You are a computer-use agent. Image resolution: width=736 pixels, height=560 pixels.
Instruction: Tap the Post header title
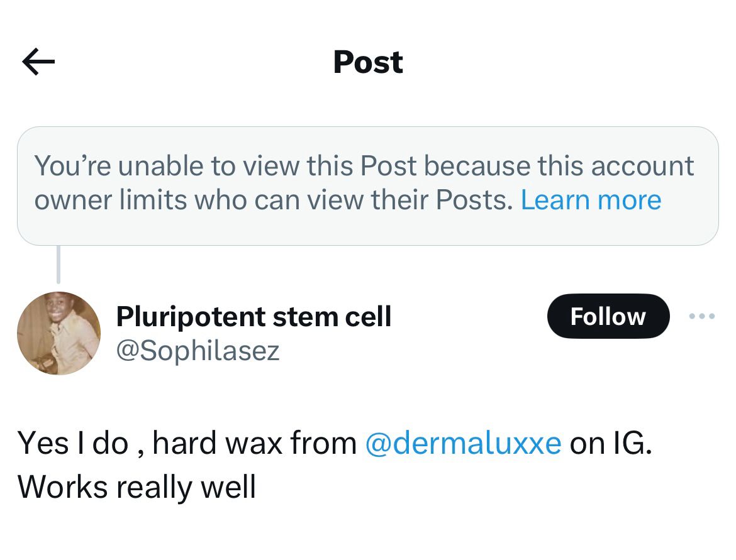coord(368,62)
